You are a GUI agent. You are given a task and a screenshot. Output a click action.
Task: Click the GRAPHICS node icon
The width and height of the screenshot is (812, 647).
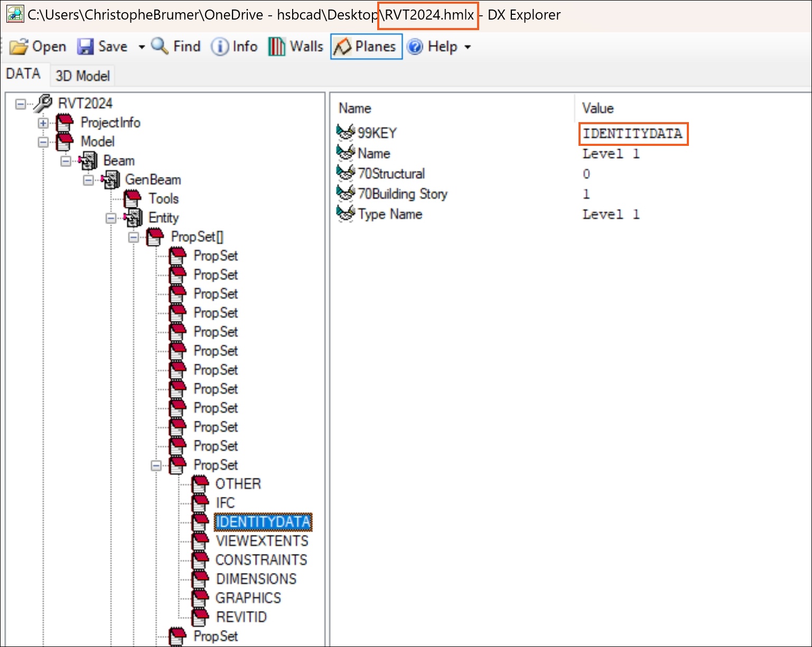(200, 598)
